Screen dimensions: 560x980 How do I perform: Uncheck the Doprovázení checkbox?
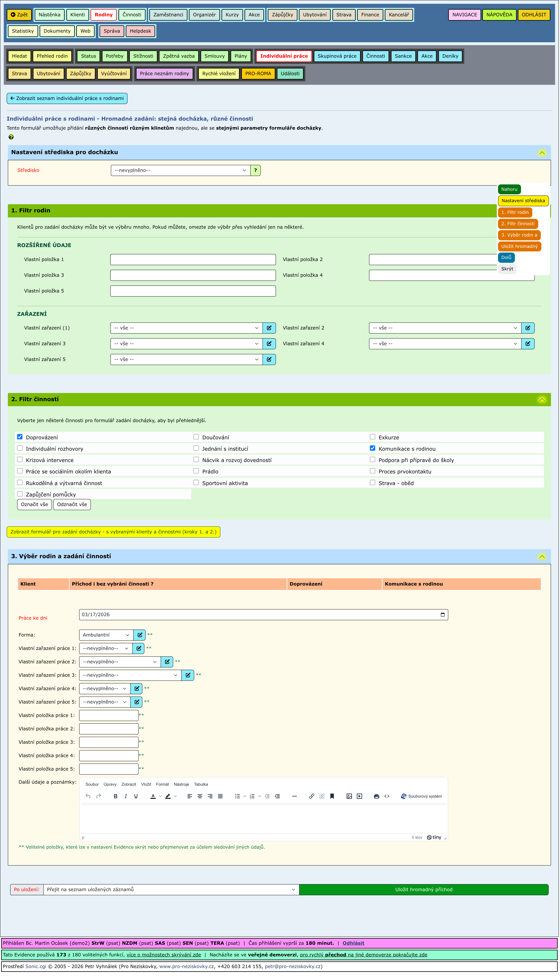coord(20,437)
